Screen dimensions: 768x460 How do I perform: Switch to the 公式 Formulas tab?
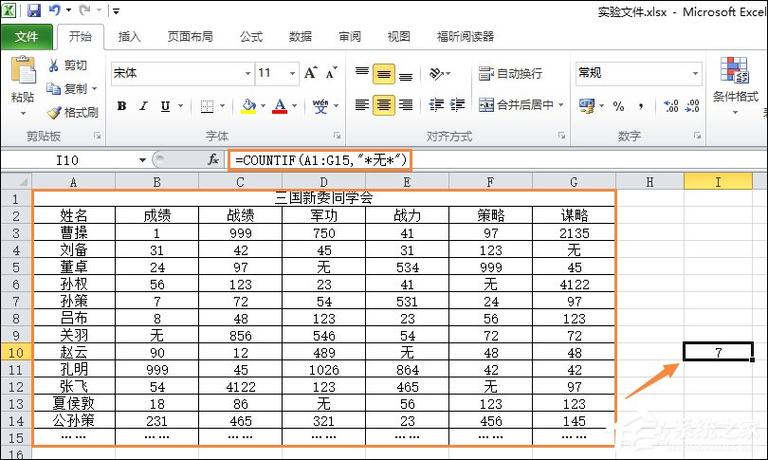(251, 37)
